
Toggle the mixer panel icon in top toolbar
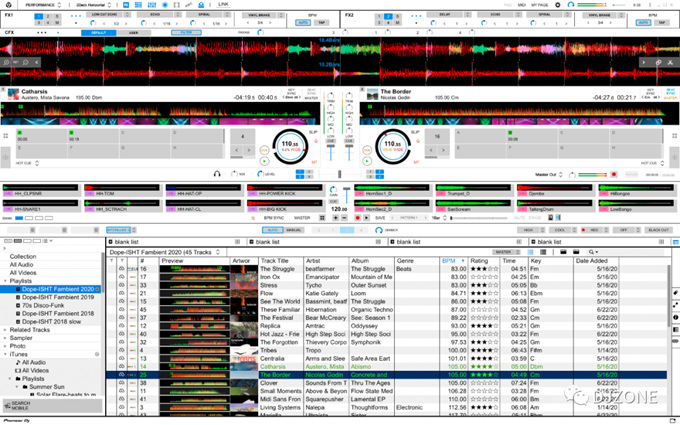tap(151, 5)
